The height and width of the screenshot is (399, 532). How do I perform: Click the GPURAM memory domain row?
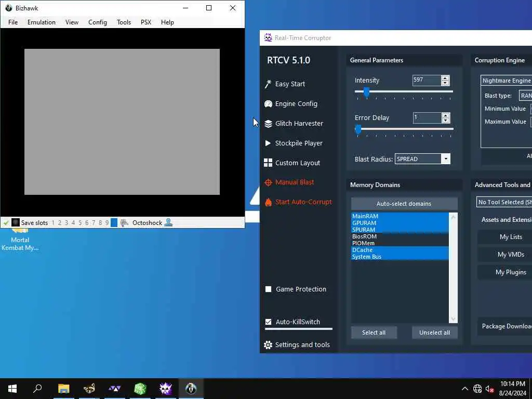[400, 223]
